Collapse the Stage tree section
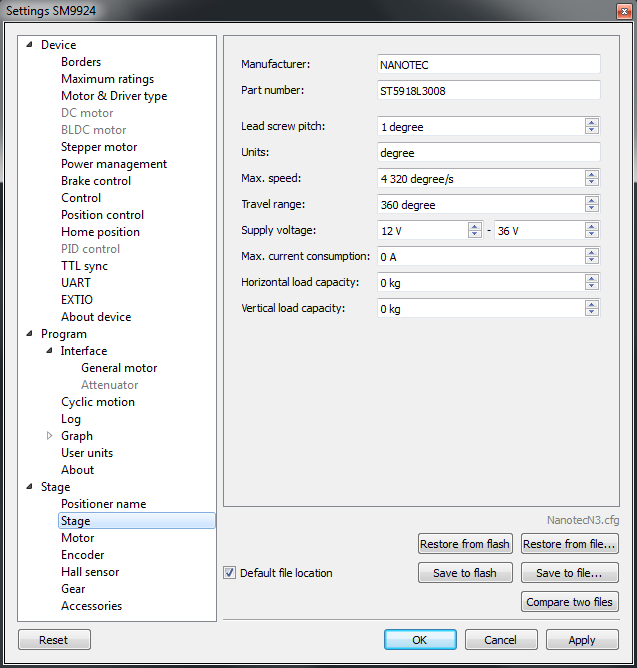This screenshot has height=668, width=637. click(30, 487)
